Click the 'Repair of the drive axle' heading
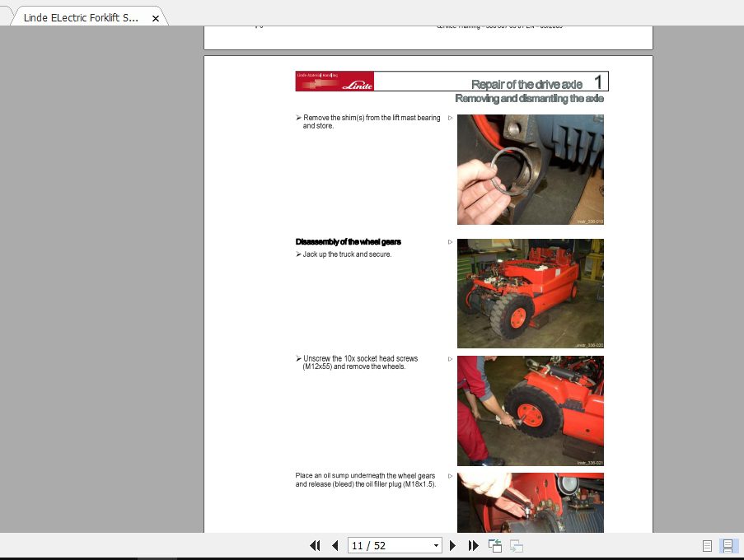Image resolution: width=744 pixels, height=560 pixels. 526,84
